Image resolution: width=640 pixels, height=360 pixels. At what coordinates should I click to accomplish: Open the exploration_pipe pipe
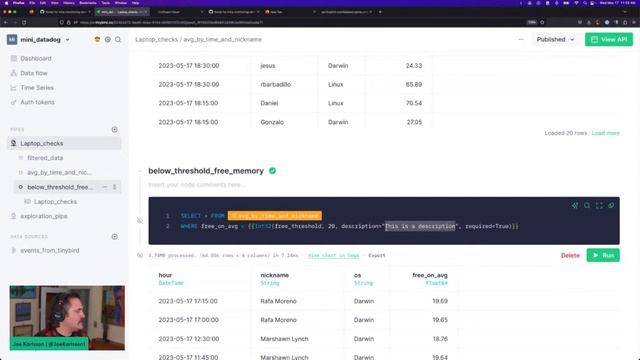pos(44,216)
